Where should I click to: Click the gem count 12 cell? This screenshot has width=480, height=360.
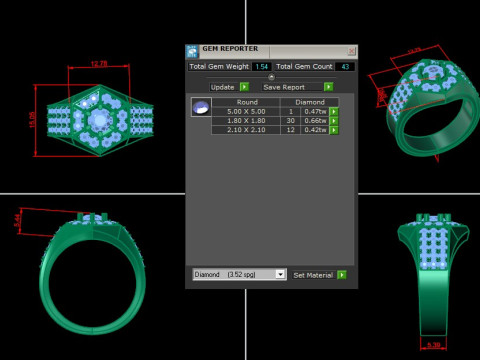(290, 130)
